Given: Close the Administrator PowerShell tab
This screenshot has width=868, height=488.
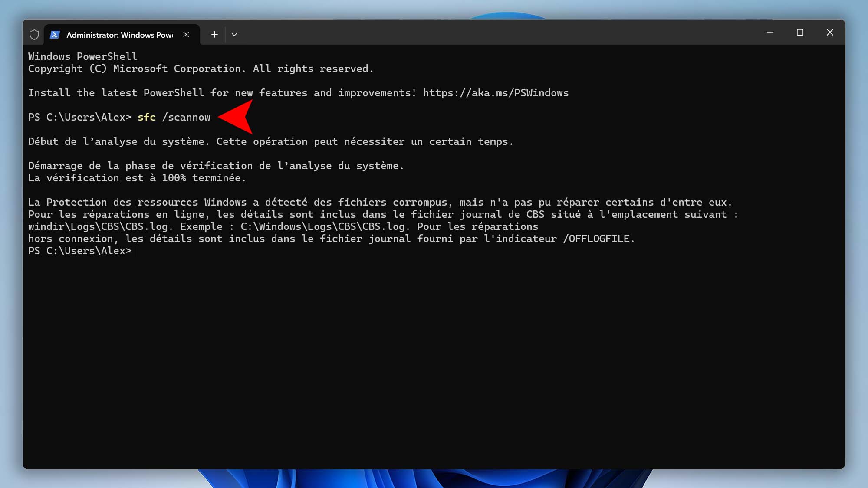Looking at the screenshot, I should [x=186, y=35].
